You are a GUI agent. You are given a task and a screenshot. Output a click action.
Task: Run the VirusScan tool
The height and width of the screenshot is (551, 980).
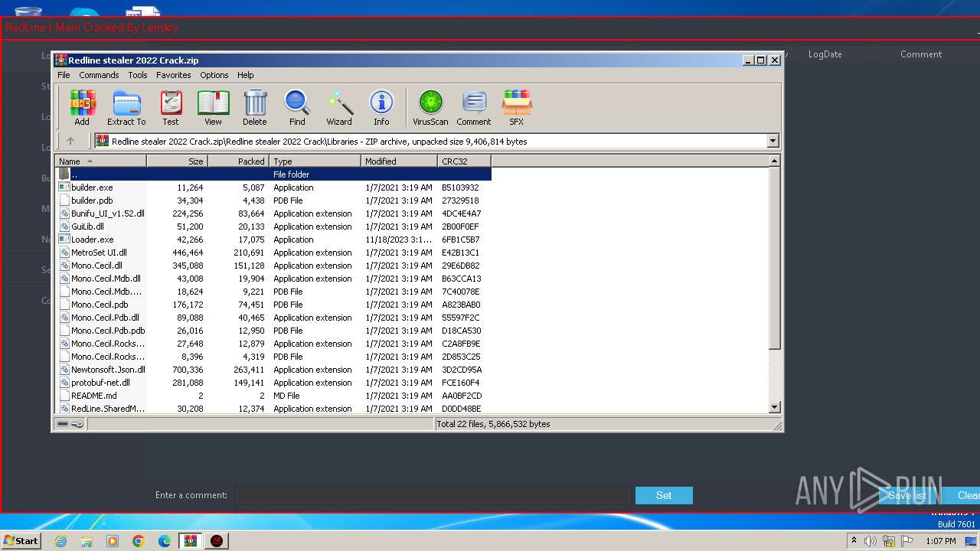tap(430, 107)
